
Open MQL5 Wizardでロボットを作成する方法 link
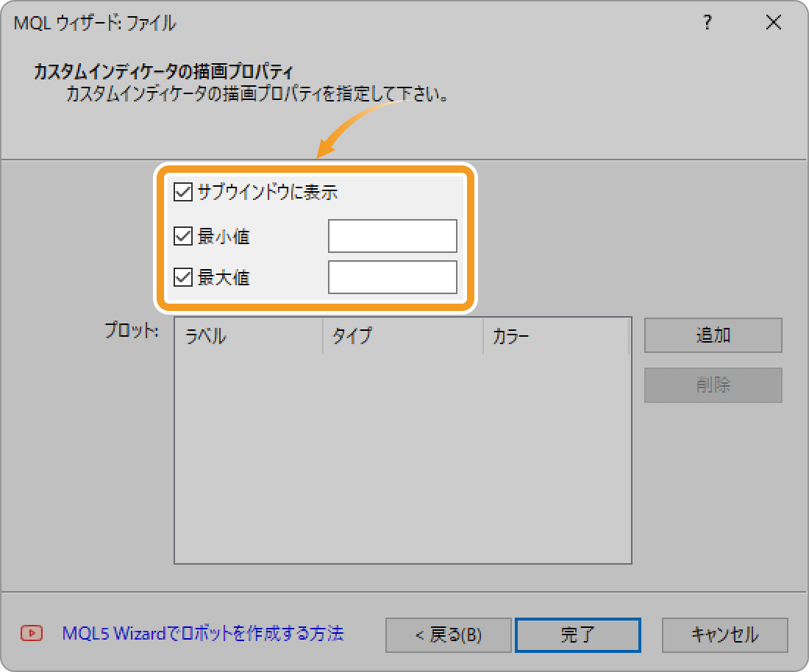[x=203, y=633]
